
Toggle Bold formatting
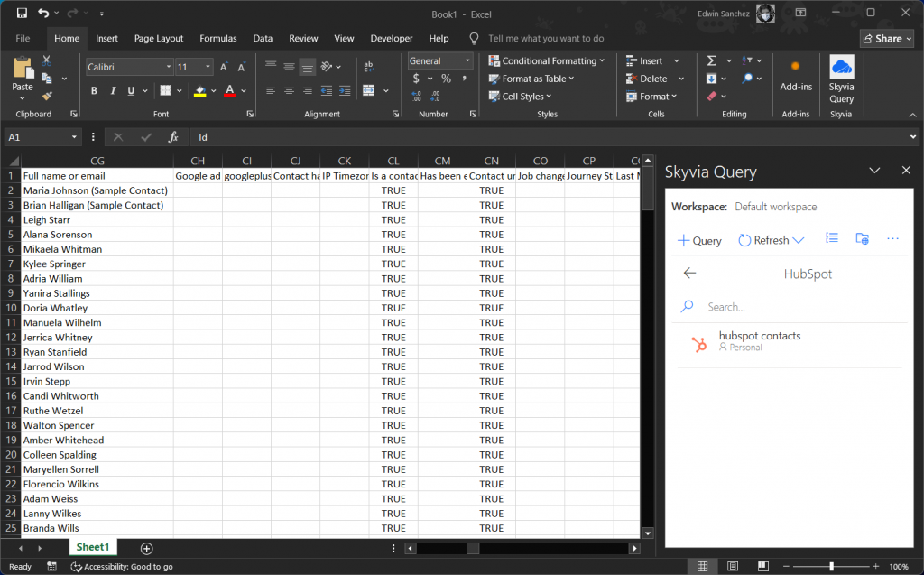click(x=94, y=91)
